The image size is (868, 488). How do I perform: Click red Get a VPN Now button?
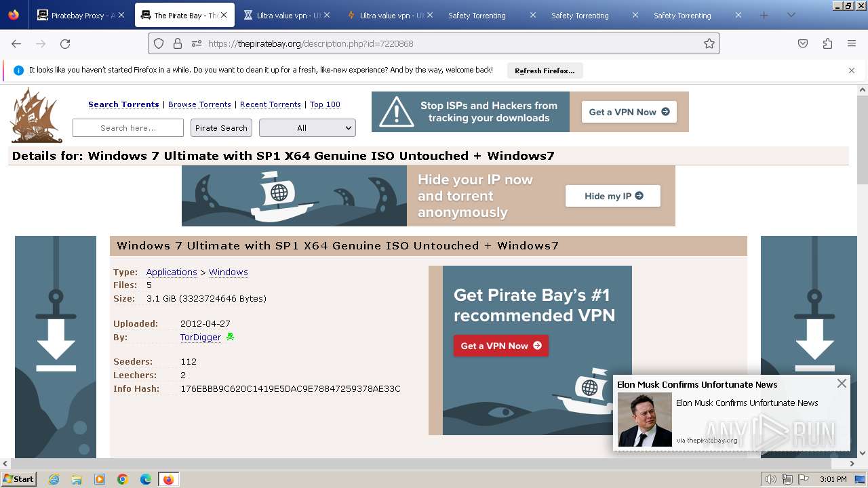(501, 346)
